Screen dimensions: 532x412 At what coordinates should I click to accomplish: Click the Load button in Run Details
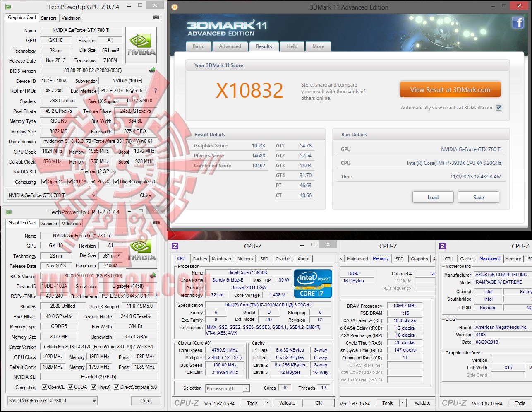coord(433,197)
